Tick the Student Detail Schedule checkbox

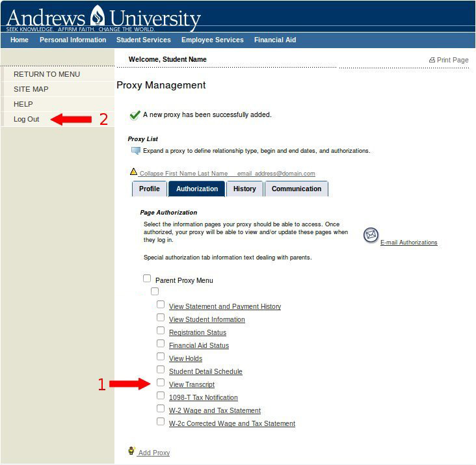[x=161, y=369]
